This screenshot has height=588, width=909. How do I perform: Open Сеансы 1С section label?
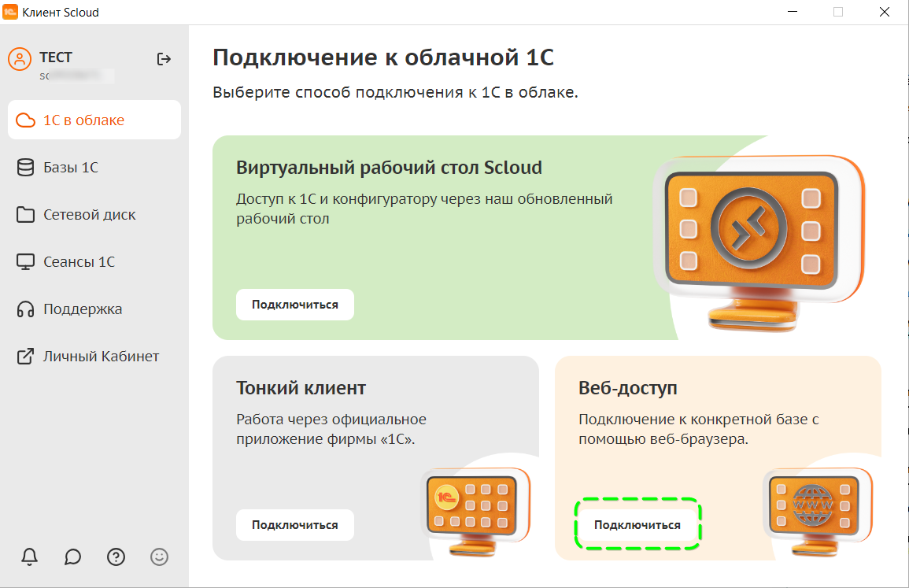(79, 262)
